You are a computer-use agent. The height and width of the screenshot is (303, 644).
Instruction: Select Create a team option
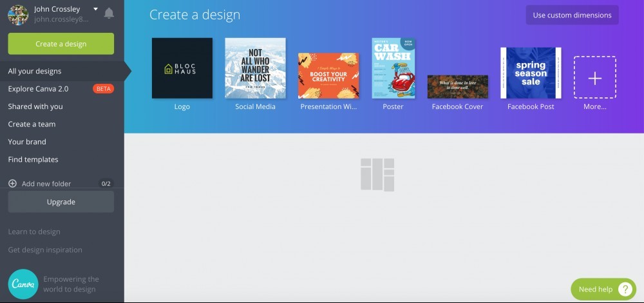[x=32, y=124]
